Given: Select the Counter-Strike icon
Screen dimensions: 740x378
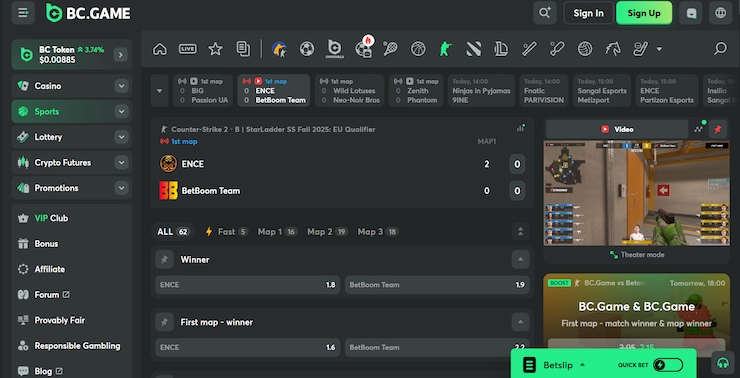Looking at the screenshot, I should [446, 49].
